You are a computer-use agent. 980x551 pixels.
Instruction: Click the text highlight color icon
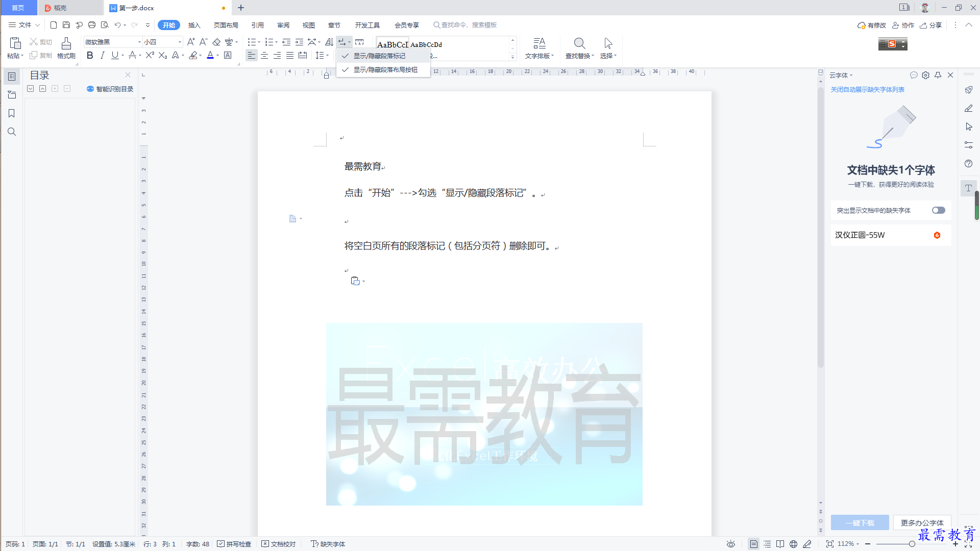pyautogui.click(x=193, y=55)
